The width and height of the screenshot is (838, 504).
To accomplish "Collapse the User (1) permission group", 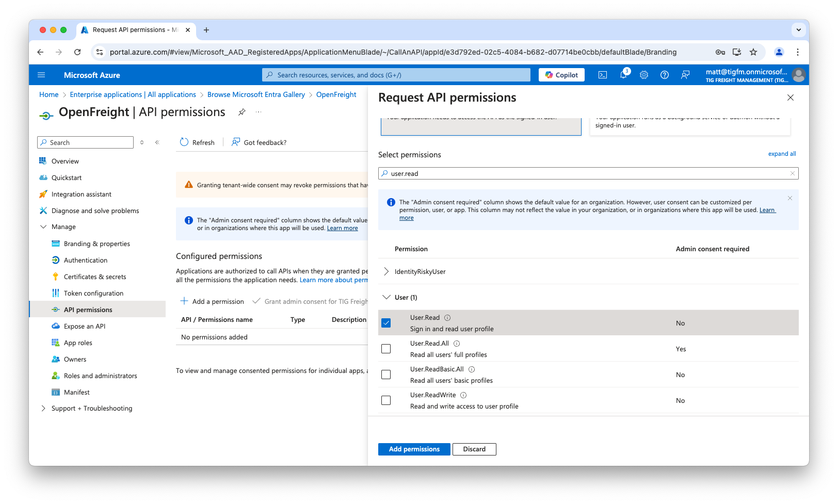I will tap(386, 297).
